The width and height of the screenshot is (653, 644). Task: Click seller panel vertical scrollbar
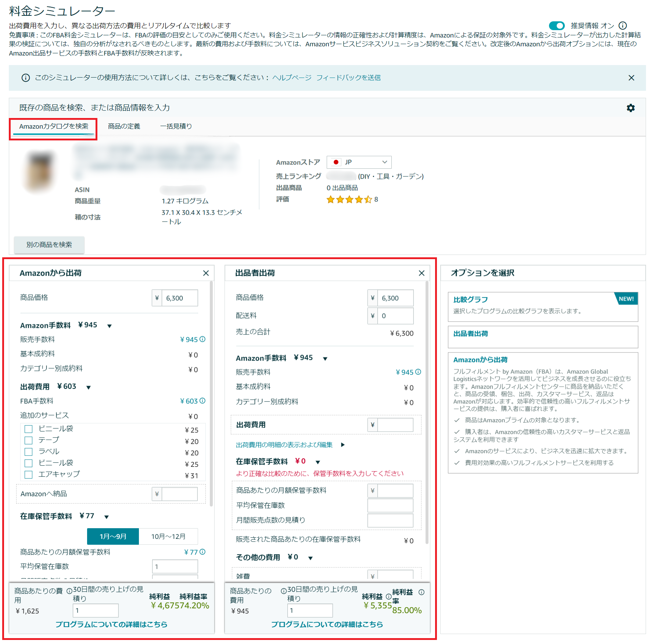pos(427,412)
